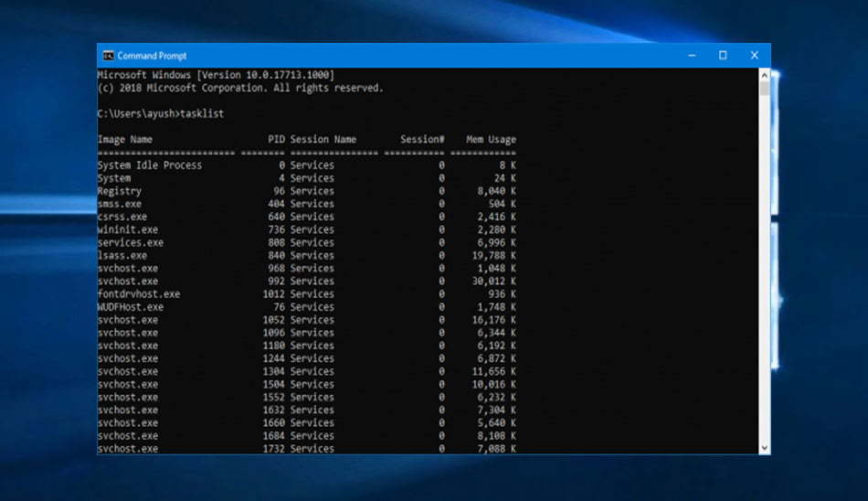Click the smss.exe process name
Image resolution: width=868 pixels, height=501 pixels.
120,204
